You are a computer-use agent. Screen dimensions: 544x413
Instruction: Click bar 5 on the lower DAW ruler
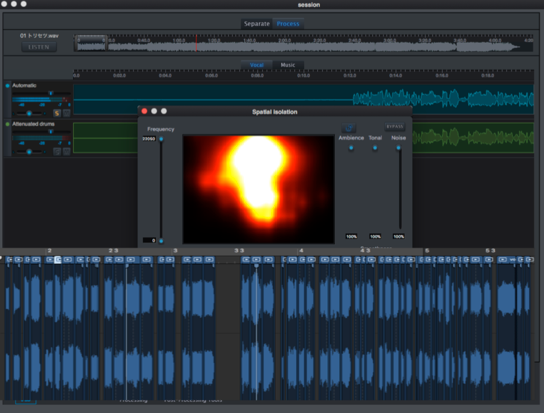[x=427, y=250]
